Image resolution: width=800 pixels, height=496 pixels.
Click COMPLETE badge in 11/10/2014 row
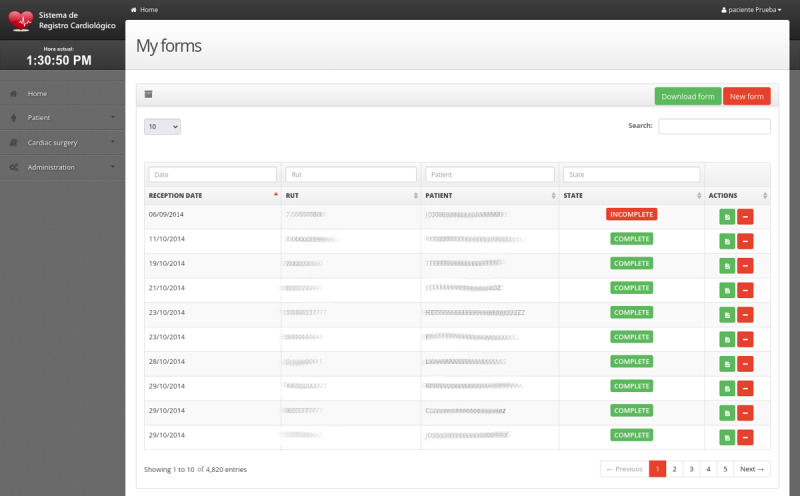pyautogui.click(x=632, y=239)
